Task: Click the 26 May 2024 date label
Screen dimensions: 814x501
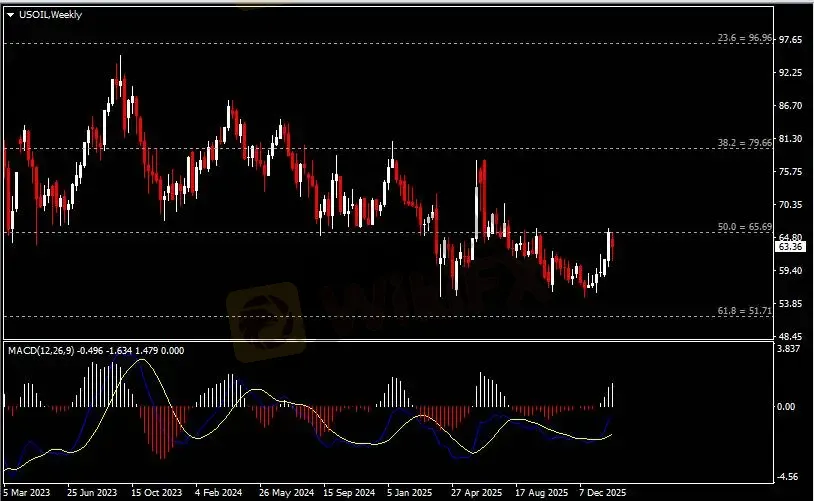Action: pyautogui.click(x=287, y=492)
